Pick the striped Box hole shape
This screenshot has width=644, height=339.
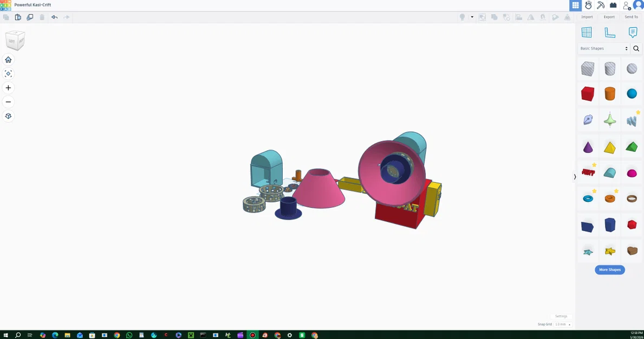[588, 69]
